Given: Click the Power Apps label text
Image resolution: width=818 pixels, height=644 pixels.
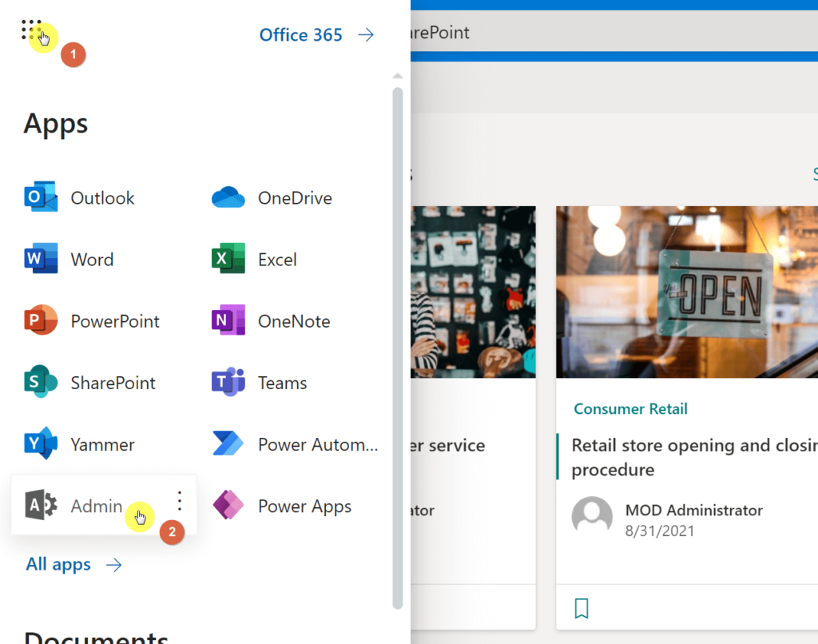Looking at the screenshot, I should point(304,506).
